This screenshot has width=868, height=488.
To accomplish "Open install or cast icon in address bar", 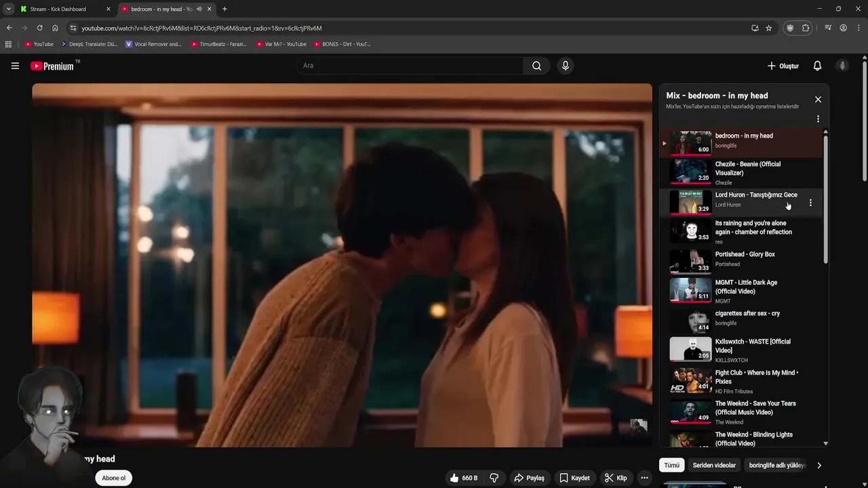I will (x=755, y=28).
